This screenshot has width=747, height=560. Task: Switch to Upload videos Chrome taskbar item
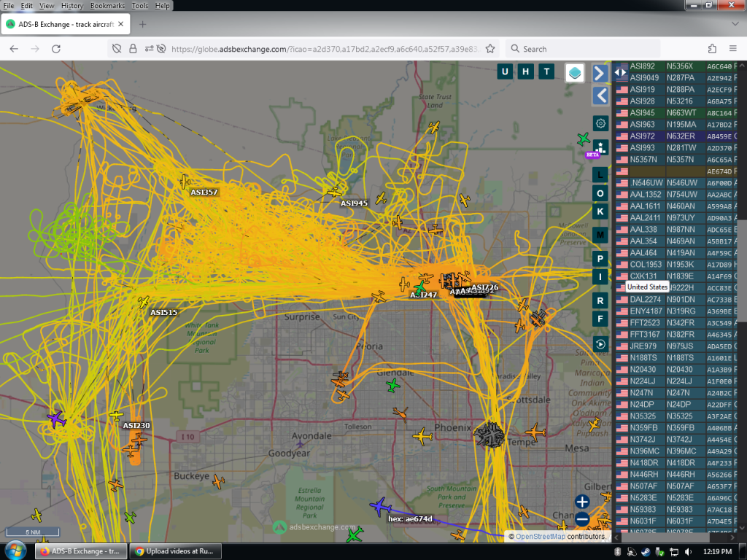175,551
